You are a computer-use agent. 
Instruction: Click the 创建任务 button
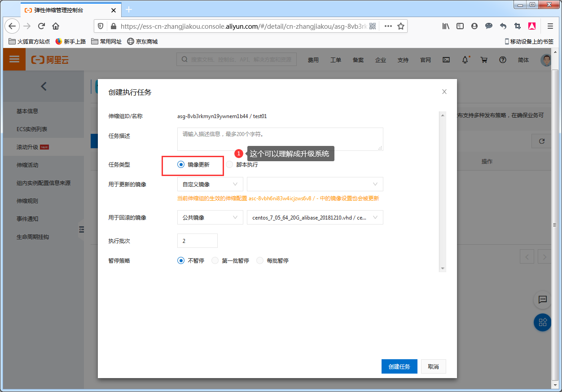[x=399, y=366]
